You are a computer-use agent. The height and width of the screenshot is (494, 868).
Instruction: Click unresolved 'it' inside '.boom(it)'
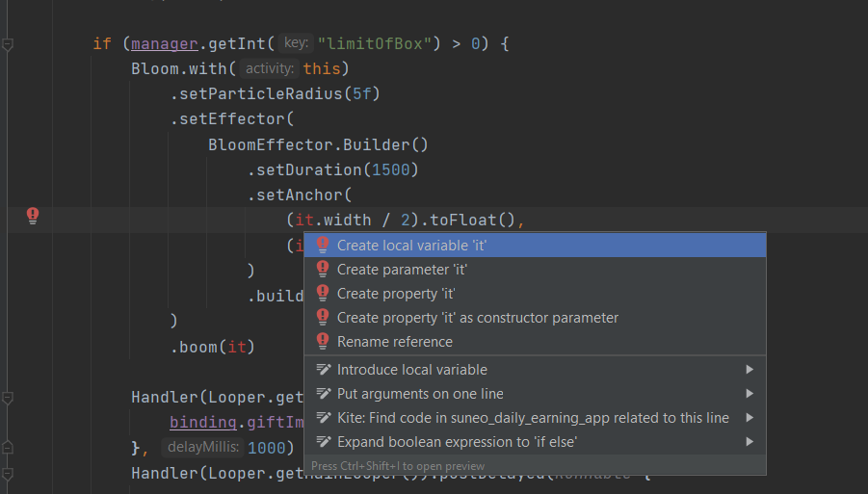point(237,347)
